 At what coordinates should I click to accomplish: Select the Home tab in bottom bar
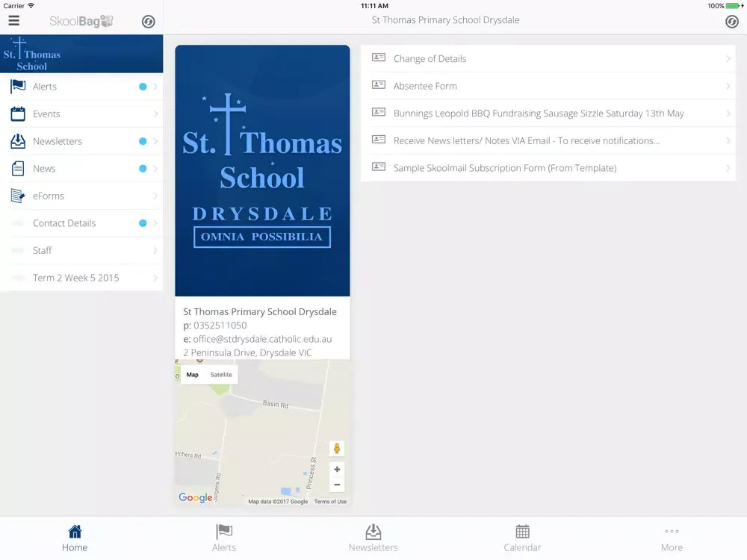pos(75,538)
